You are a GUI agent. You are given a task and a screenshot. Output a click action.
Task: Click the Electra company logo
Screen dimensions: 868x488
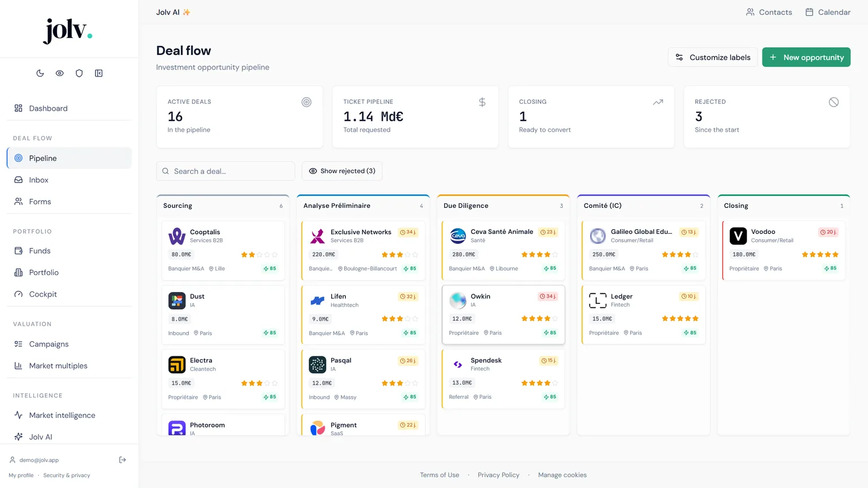pyautogui.click(x=177, y=364)
